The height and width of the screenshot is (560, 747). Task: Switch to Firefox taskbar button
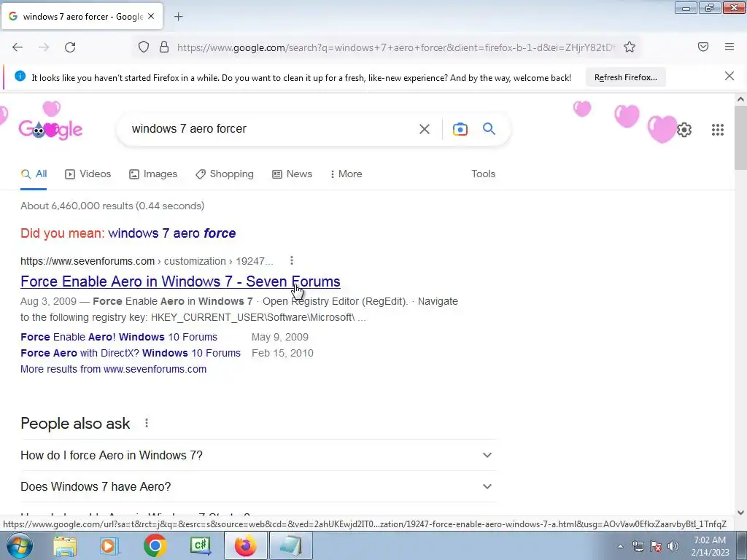coord(245,545)
